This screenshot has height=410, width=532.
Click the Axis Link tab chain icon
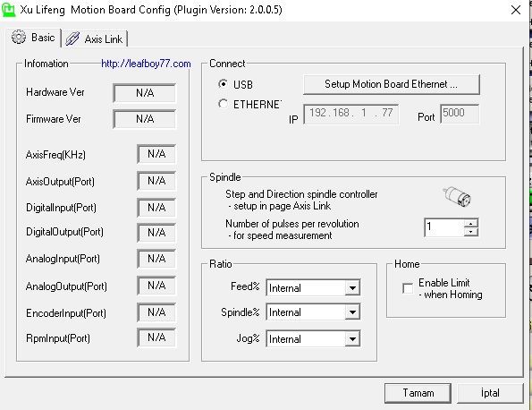click(x=72, y=38)
